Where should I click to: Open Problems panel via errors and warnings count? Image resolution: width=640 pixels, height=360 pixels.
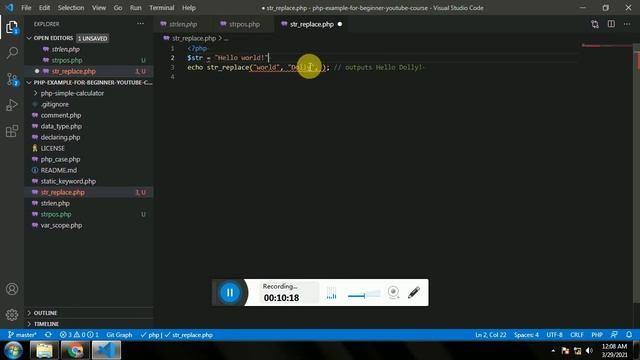tap(79, 335)
